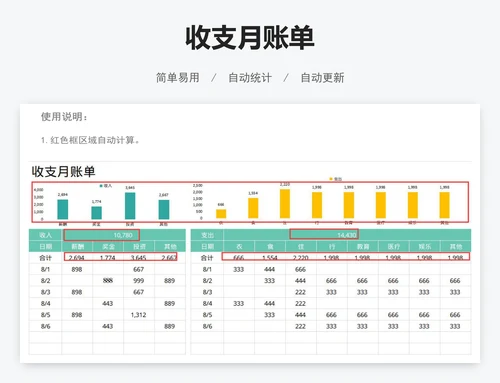Click the yellow 1,554 bar in expense chart
The width and height of the screenshot is (500, 383).
pos(253,208)
